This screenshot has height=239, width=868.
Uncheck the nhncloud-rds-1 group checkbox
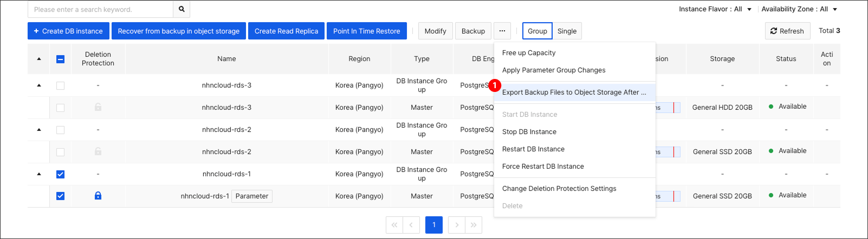tap(60, 174)
